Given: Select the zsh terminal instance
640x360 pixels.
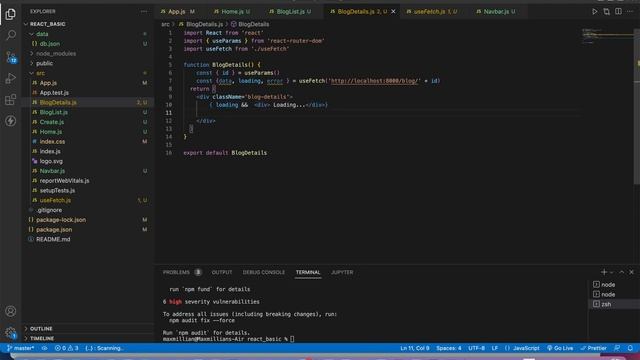Looking at the screenshot, I should click(x=614, y=304).
